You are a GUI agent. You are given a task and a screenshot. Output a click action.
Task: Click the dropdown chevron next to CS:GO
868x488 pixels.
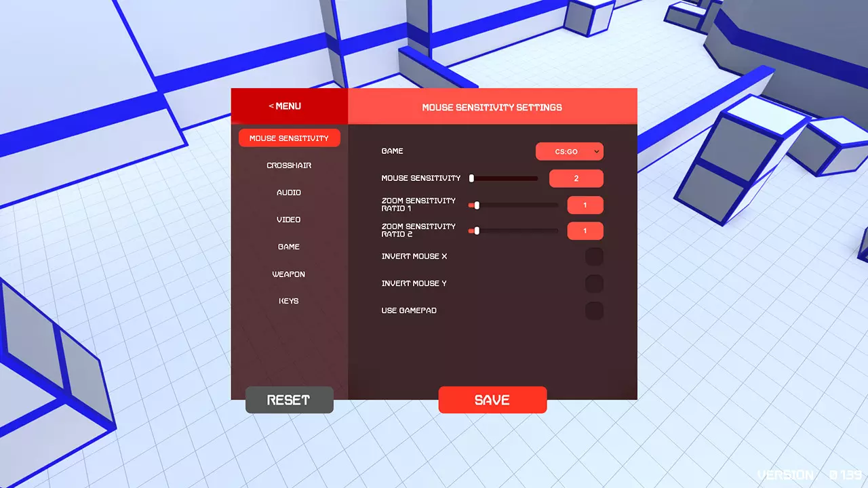(596, 151)
